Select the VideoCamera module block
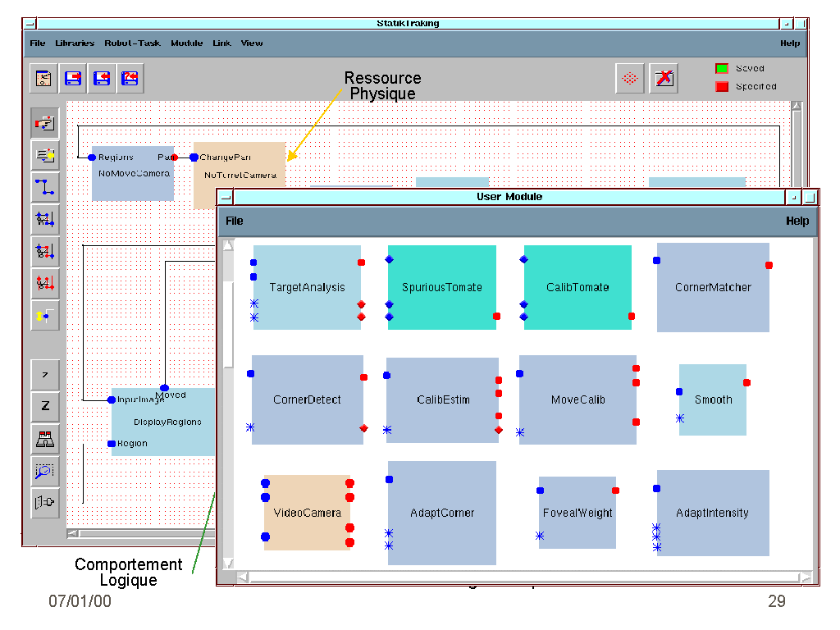Screen dimensions: 840x630 pos(308,513)
